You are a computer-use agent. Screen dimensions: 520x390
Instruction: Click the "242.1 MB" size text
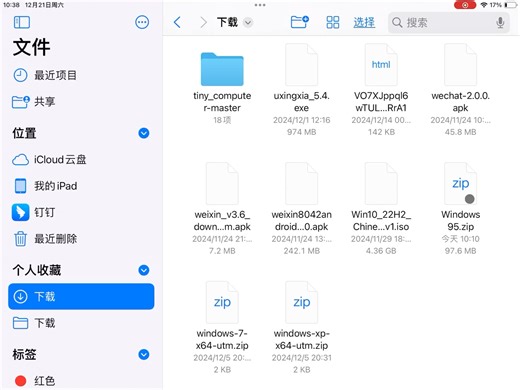(x=301, y=251)
